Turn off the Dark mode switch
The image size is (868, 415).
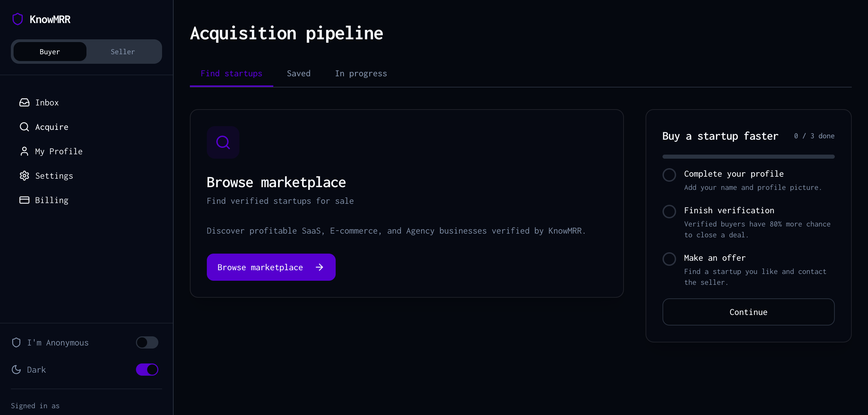coord(147,370)
